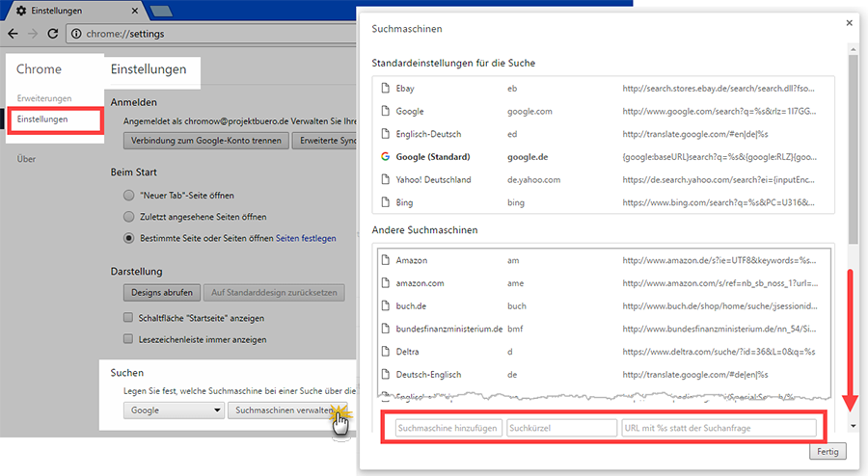Click the Designs abrufen button
Screen dimensions: 868x476
pyautogui.click(x=162, y=293)
